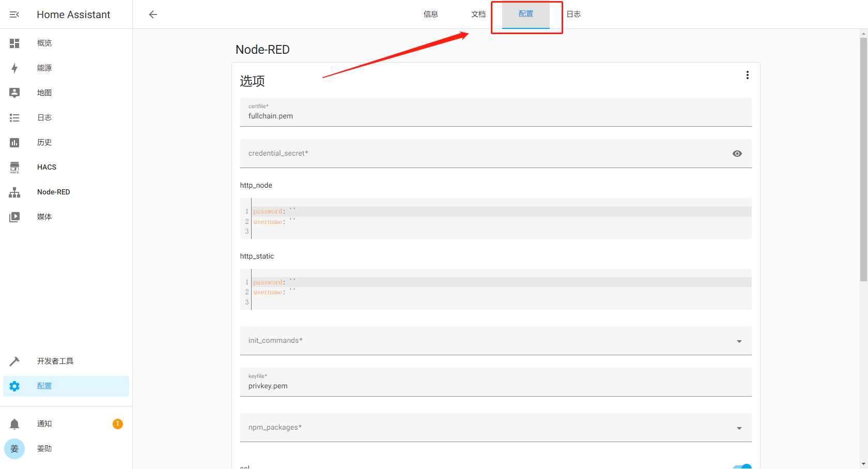Screen dimensions: 868x469
Task: Open the 开发者工具 hammer icon
Action: 14,361
